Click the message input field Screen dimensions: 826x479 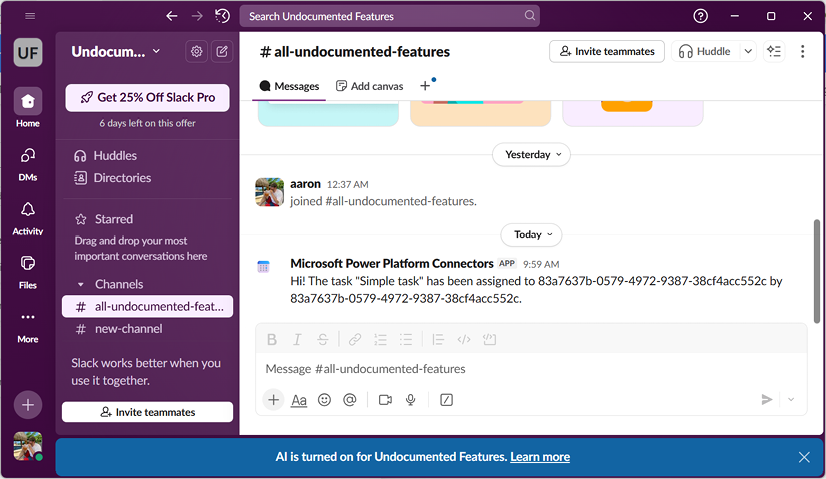click(x=531, y=369)
